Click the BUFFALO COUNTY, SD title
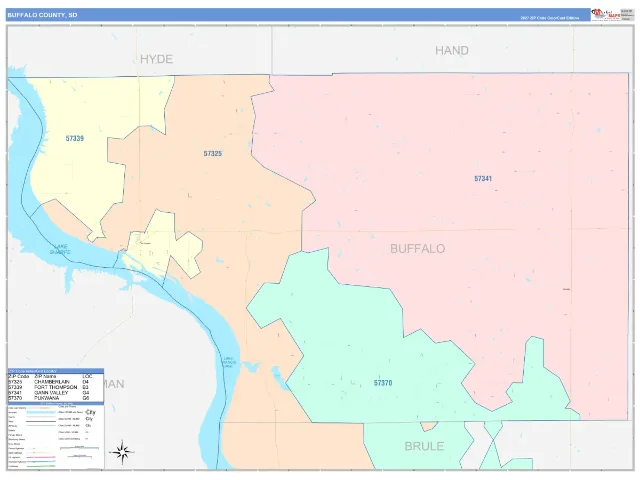 (42, 15)
